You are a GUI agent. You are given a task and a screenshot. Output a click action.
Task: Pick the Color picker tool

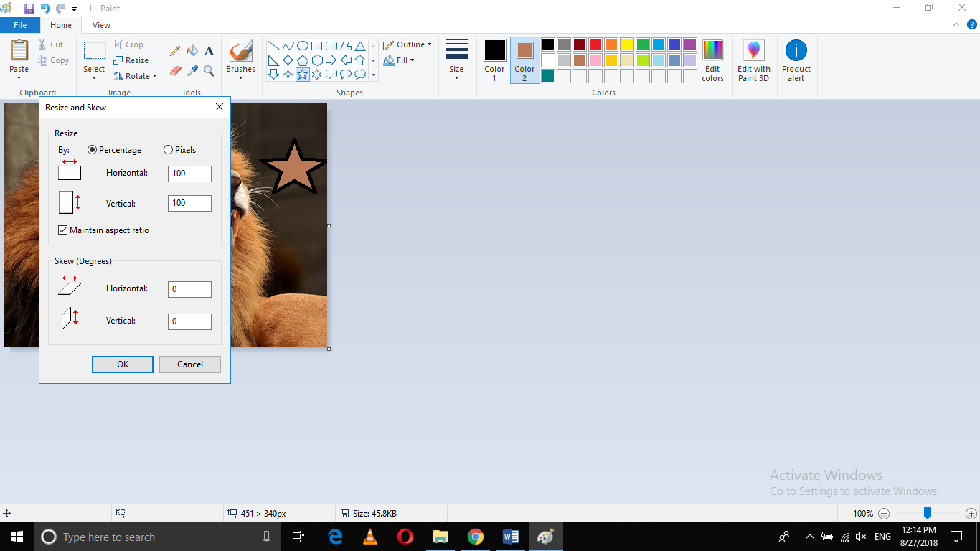(x=192, y=71)
